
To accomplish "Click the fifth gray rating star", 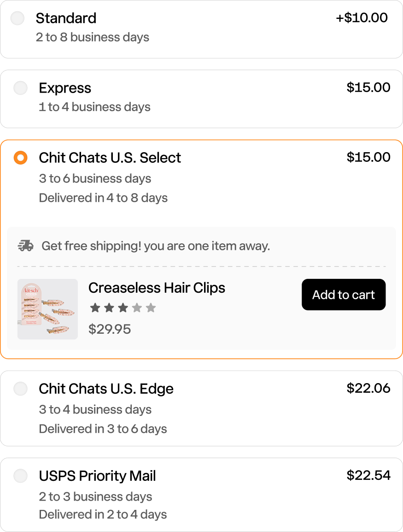I will click(x=151, y=307).
